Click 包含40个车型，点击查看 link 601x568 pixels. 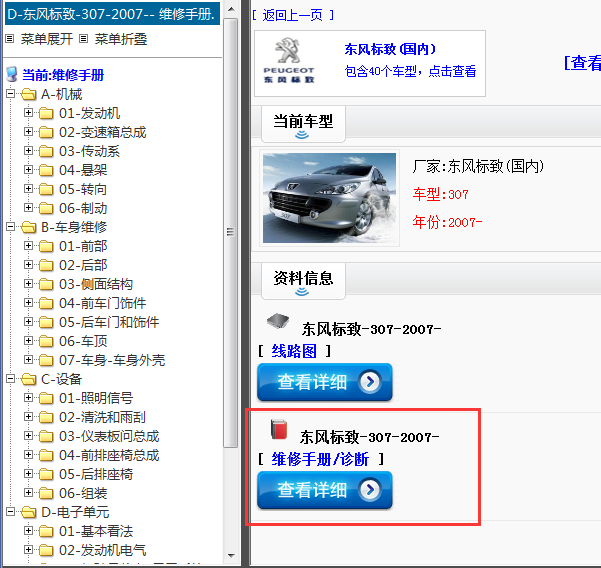tap(410, 71)
